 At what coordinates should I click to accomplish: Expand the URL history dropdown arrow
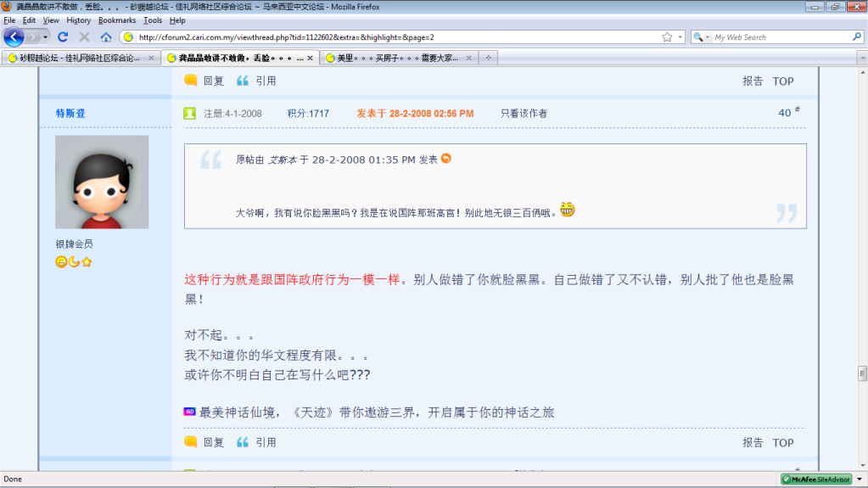click(x=680, y=37)
